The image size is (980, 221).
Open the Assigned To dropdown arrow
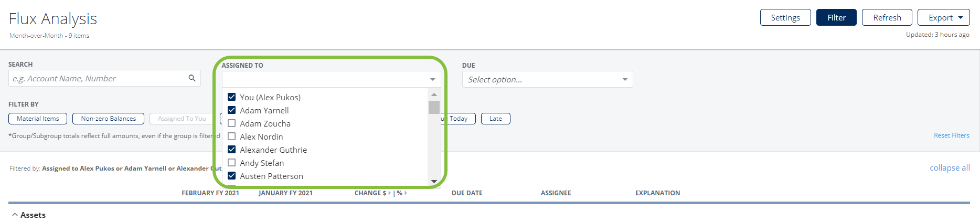(433, 79)
